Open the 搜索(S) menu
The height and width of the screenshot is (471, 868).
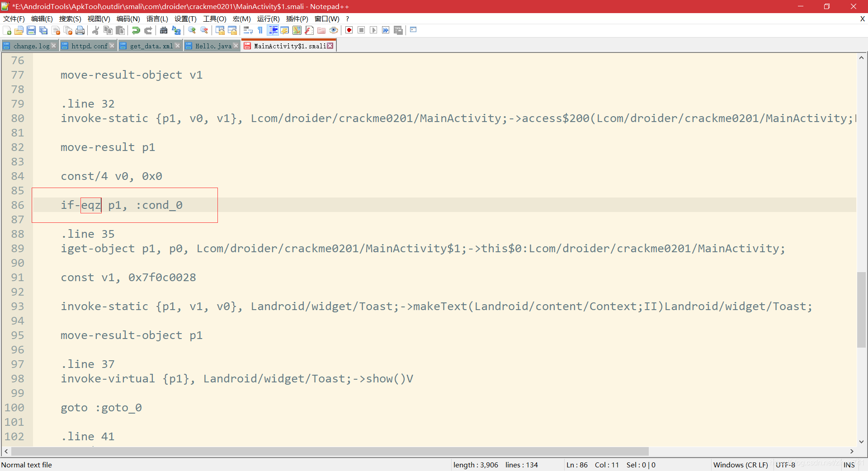pos(70,19)
